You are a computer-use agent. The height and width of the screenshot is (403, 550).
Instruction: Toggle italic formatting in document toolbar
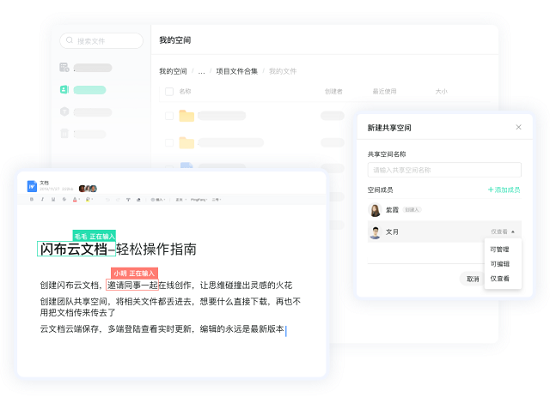pos(42,199)
